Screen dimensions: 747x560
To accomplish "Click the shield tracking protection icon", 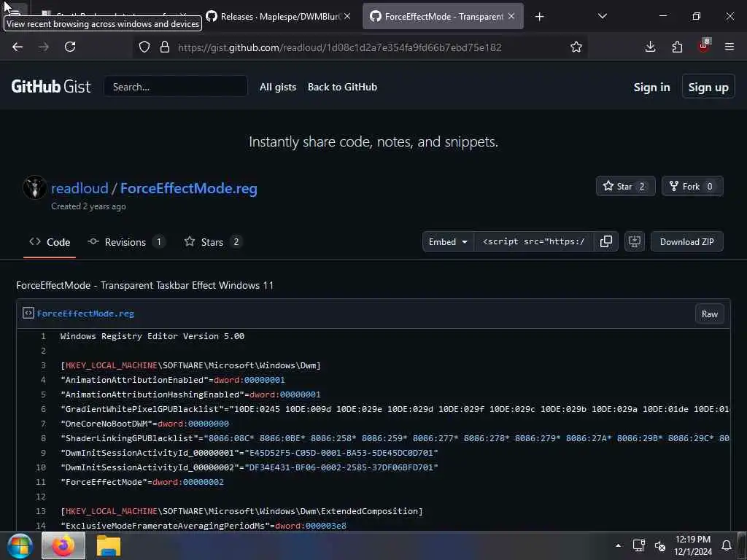I will click(x=144, y=47).
